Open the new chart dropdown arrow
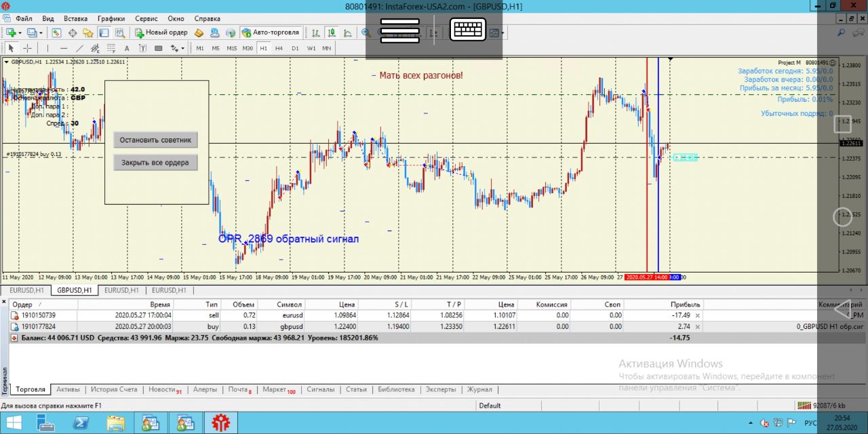Screen dimensions: 868x434 click(x=20, y=33)
